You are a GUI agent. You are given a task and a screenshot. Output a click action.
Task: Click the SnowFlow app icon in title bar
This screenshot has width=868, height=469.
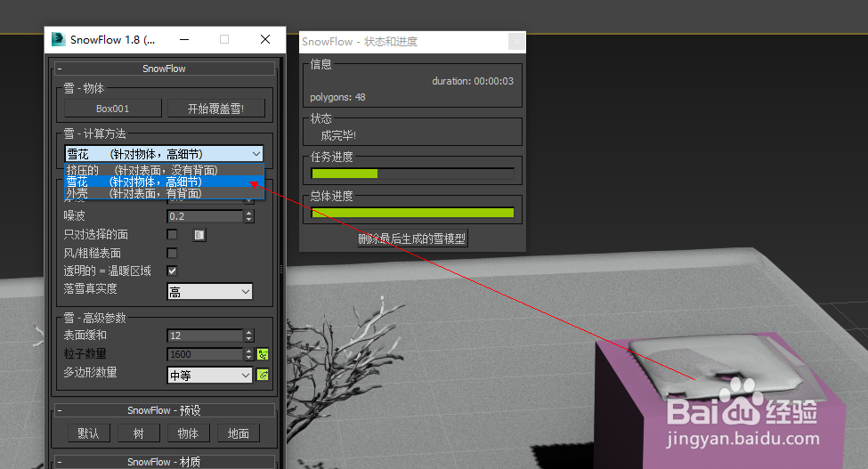click(x=58, y=39)
